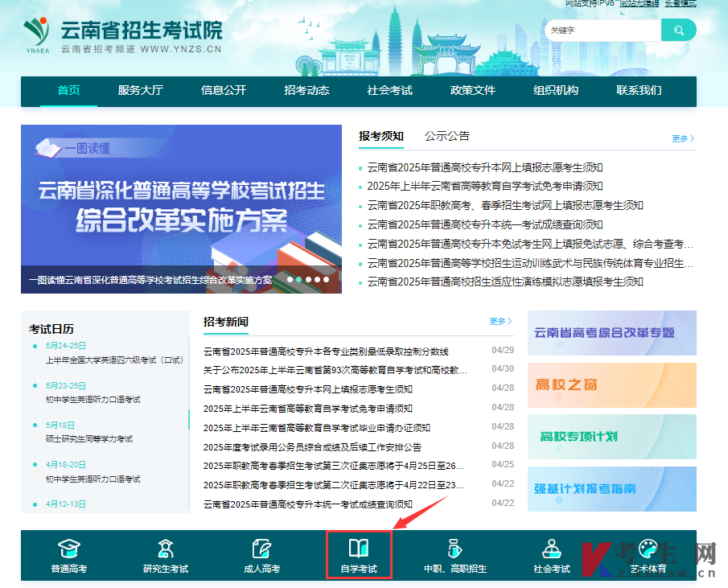Screen dimensions: 728x588
Task: Click the 关键字 search input field
Action: coord(603,31)
